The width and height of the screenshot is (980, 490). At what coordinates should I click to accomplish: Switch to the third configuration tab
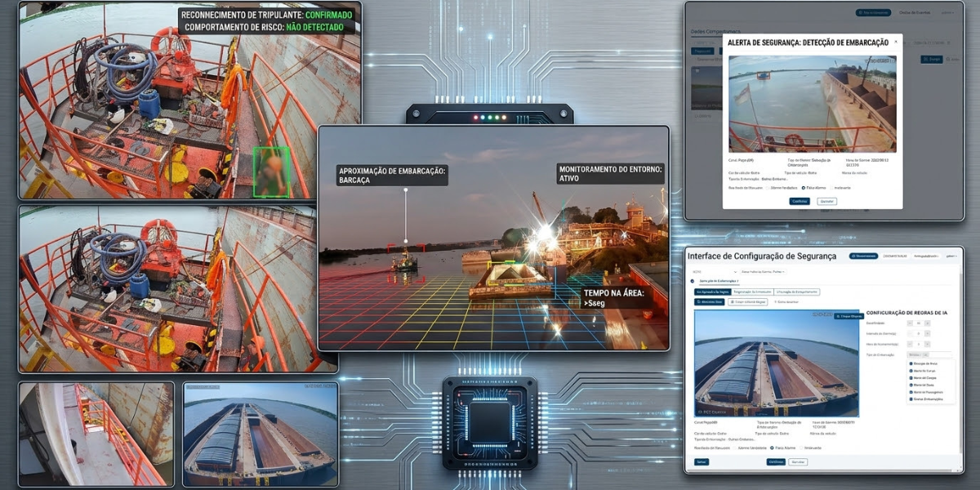coord(799,292)
